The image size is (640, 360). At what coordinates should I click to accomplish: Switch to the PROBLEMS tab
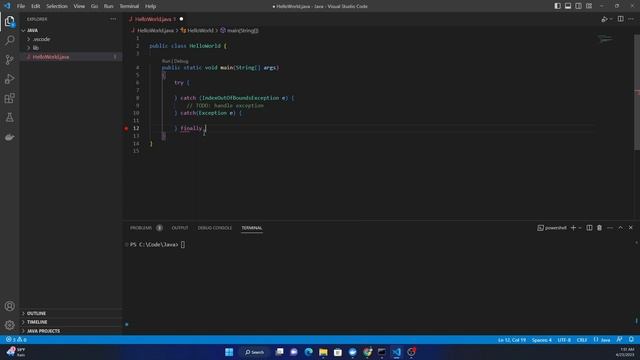point(141,228)
